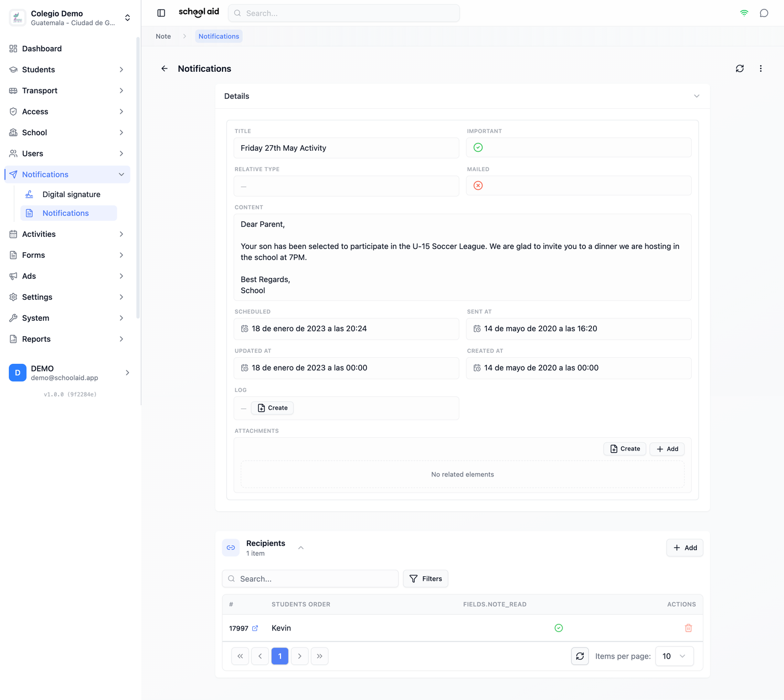The width and height of the screenshot is (784, 700).
Task: Open the chat bubble icon in header
Action: (764, 13)
